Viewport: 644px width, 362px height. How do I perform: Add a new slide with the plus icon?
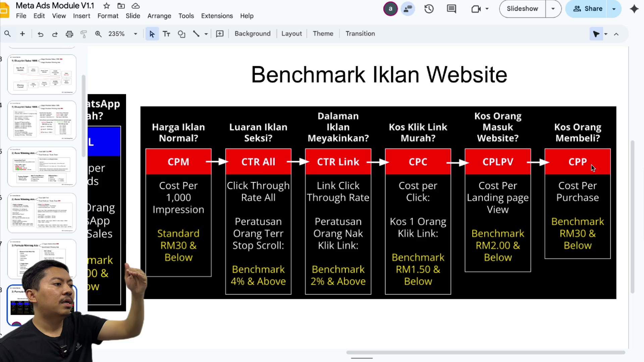(x=22, y=34)
